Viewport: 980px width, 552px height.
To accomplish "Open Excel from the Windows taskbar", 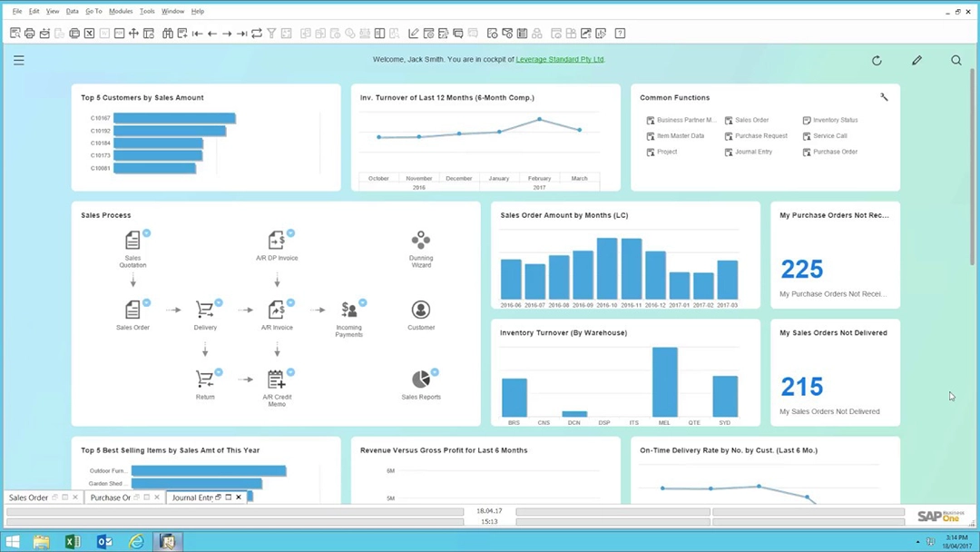I will 73,542.
